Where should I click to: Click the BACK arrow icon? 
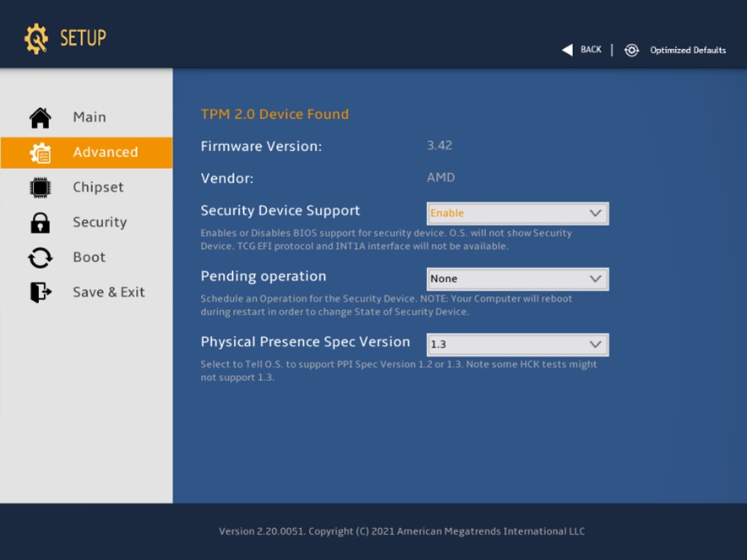[x=567, y=50]
